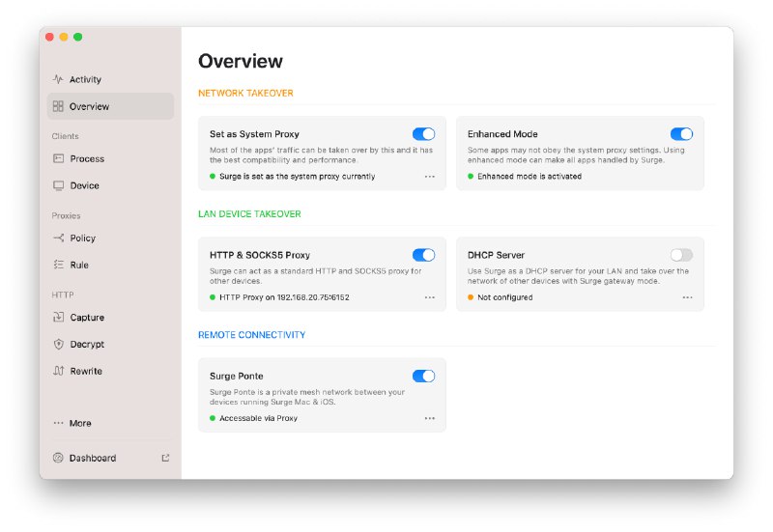Open the Dashboard link at sidebar bottom
The image size is (773, 532).
click(x=93, y=458)
